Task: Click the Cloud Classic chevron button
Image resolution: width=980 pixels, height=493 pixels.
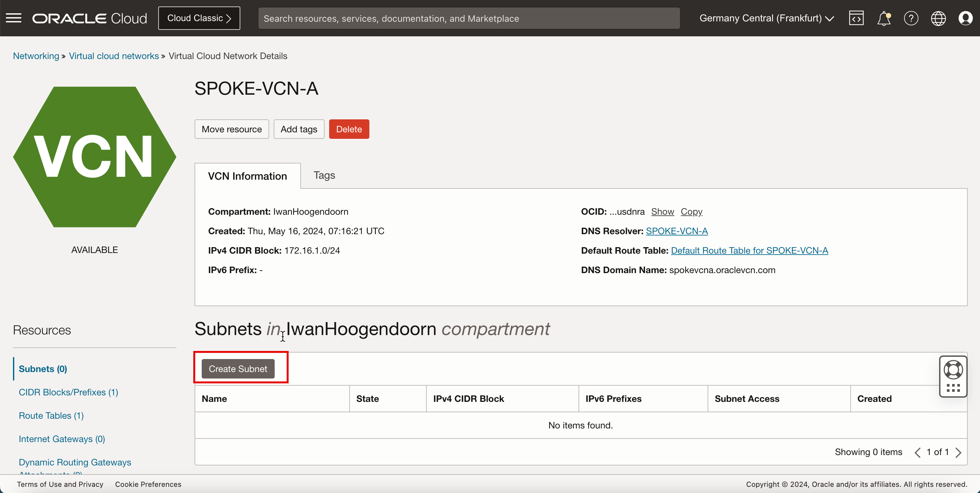Action: [199, 18]
